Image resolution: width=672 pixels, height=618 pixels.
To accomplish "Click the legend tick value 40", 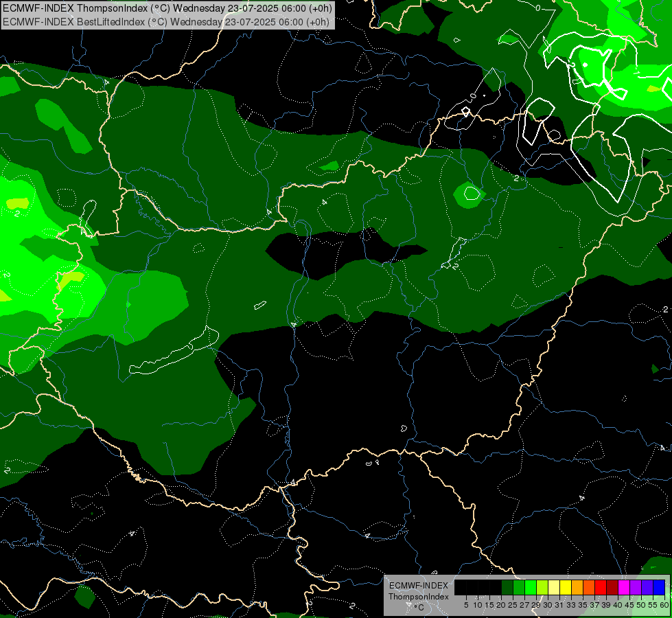I will point(618,605).
